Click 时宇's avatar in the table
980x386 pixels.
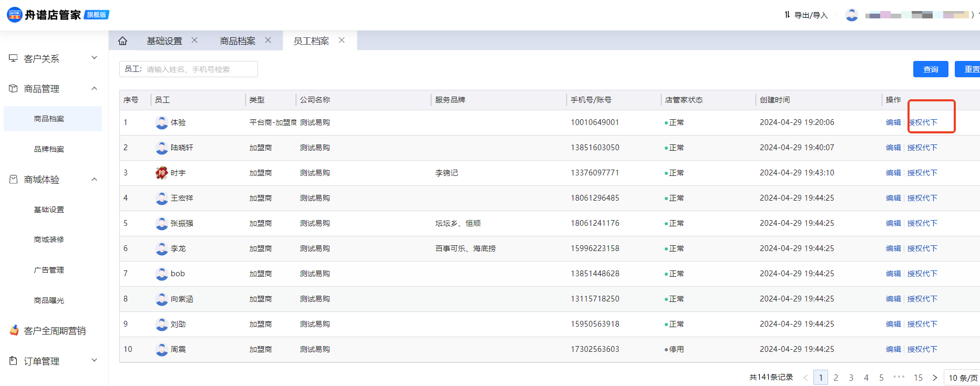[161, 173]
